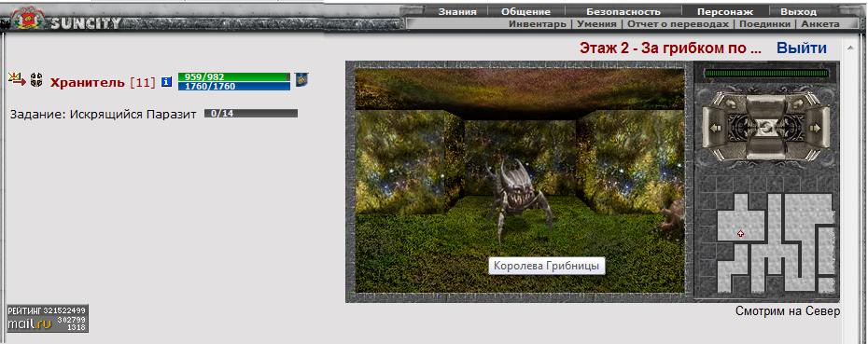Viewport: 868px width, 344px height.
Task: Click the blue mana bar 1760/1760
Action: coord(234,87)
